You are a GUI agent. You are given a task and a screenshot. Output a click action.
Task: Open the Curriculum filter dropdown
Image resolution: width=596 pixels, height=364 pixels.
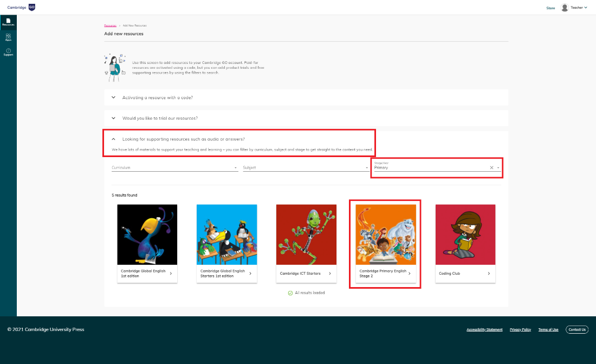click(175, 167)
